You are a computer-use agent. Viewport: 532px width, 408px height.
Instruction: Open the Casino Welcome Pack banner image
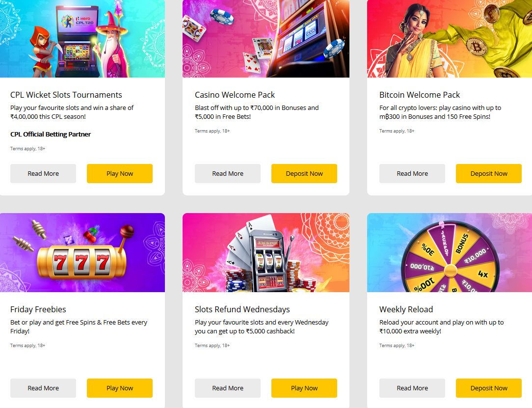click(266, 39)
